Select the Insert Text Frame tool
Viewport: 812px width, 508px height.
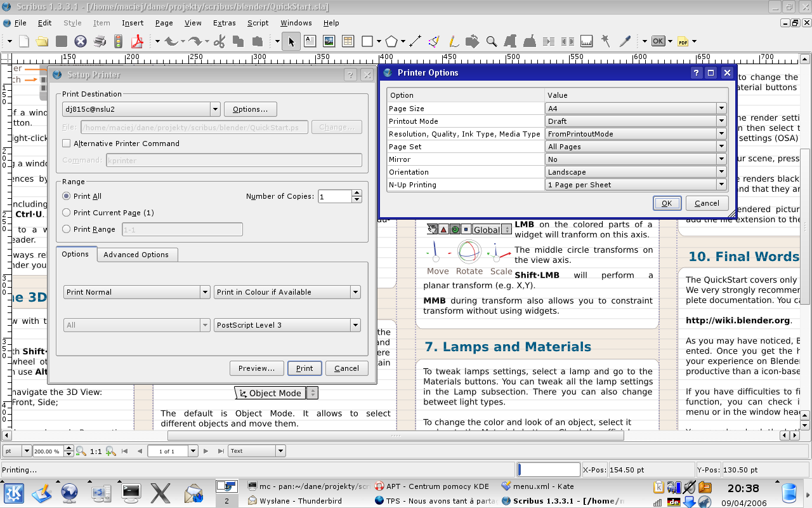[x=310, y=42]
